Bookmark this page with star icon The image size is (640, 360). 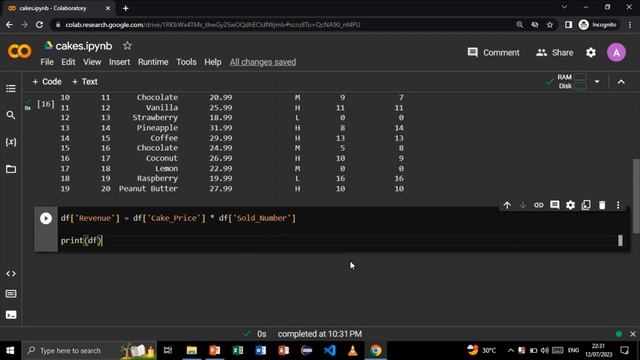pyautogui.click(x=550, y=25)
